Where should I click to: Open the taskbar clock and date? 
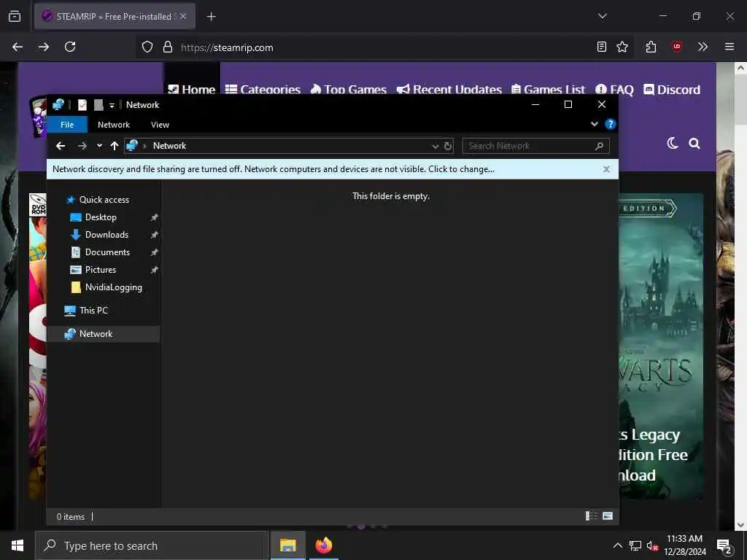pos(684,545)
